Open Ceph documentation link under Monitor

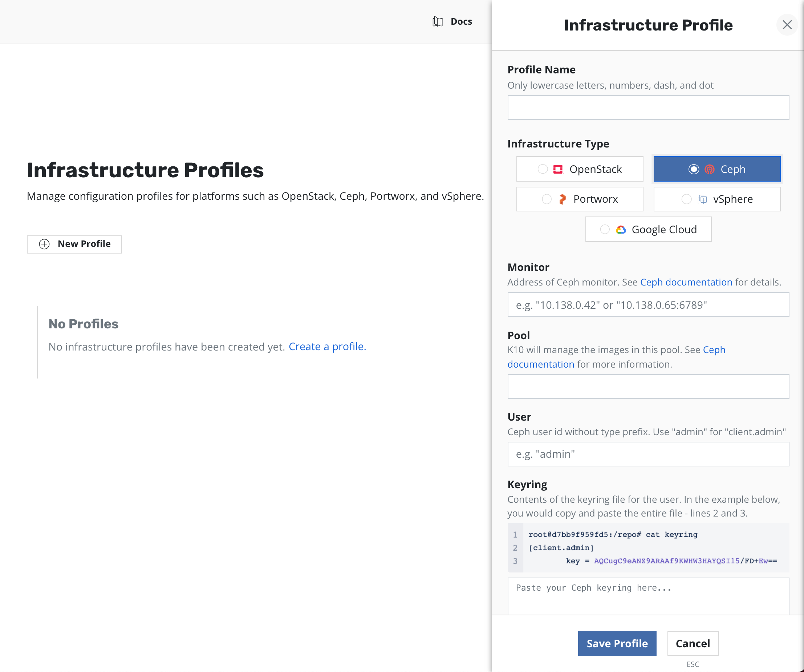[x=686, y=282]
